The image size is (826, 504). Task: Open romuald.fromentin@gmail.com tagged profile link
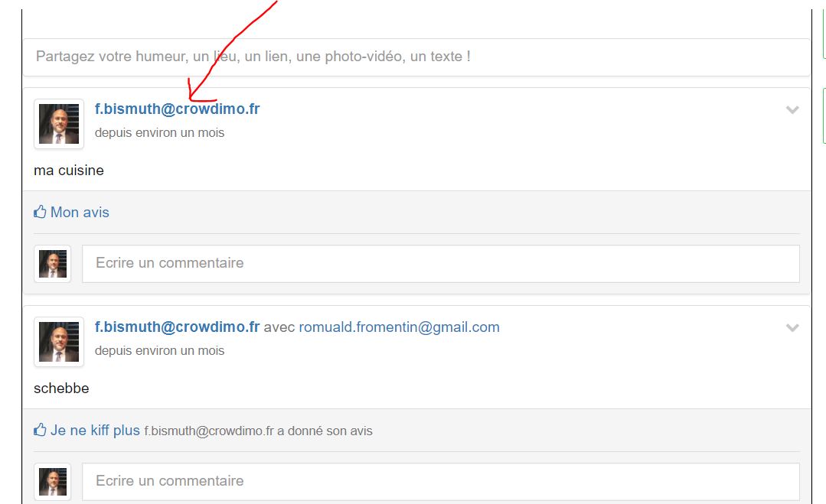tap(400, 327)
